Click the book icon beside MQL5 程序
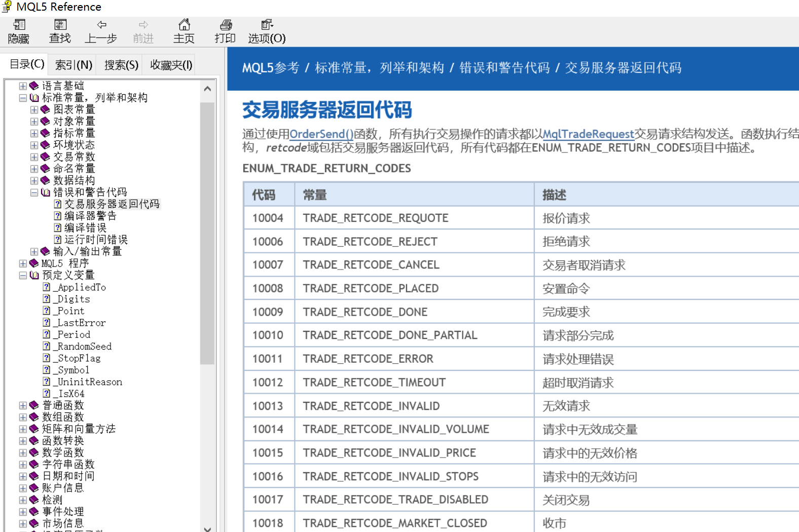The height and width of the screenshot is (532, 799). 34,263
